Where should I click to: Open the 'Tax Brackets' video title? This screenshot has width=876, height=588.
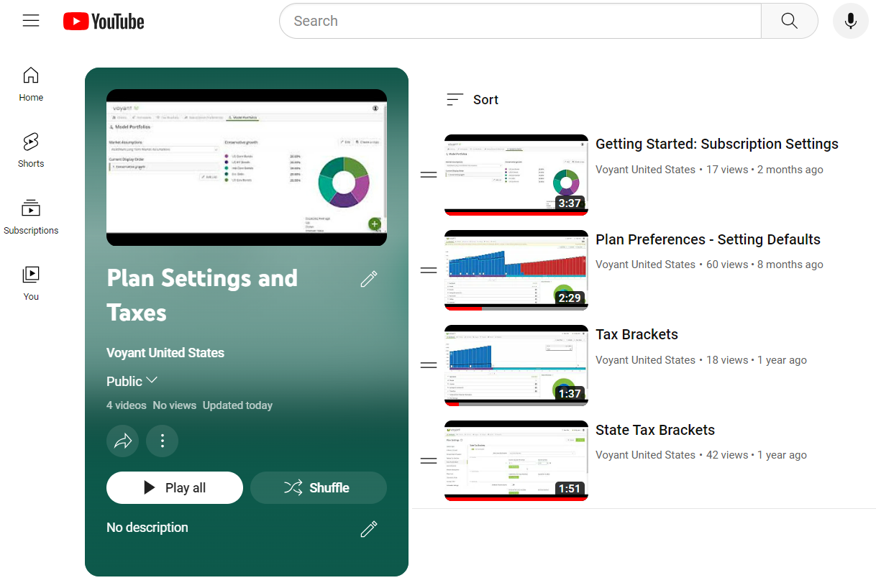click(x=637, y=334)
